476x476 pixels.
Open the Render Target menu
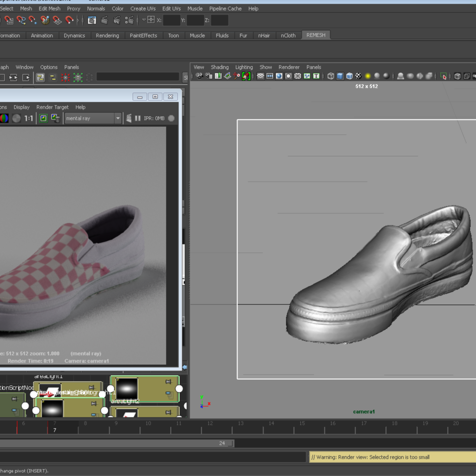[x=52, y=107]
